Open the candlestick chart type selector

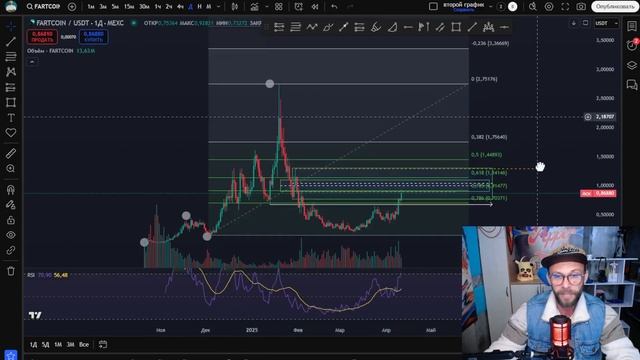235,7
